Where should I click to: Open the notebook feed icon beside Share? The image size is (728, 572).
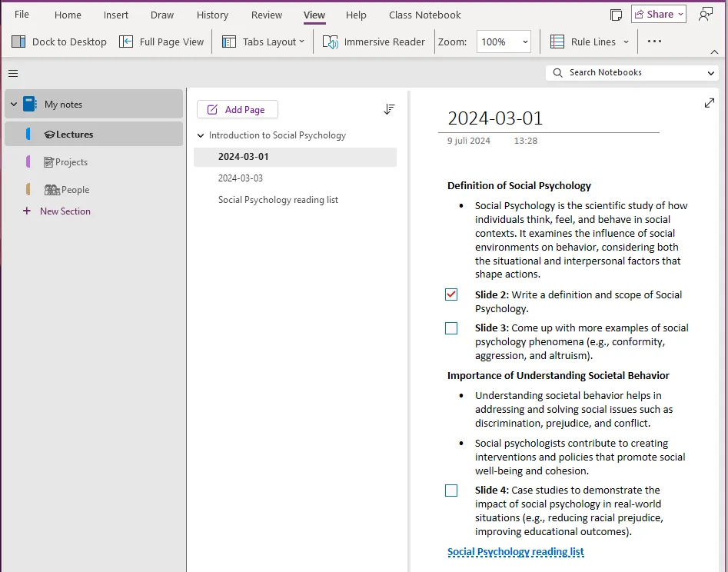pyautogui.click(x=615, y=15)
